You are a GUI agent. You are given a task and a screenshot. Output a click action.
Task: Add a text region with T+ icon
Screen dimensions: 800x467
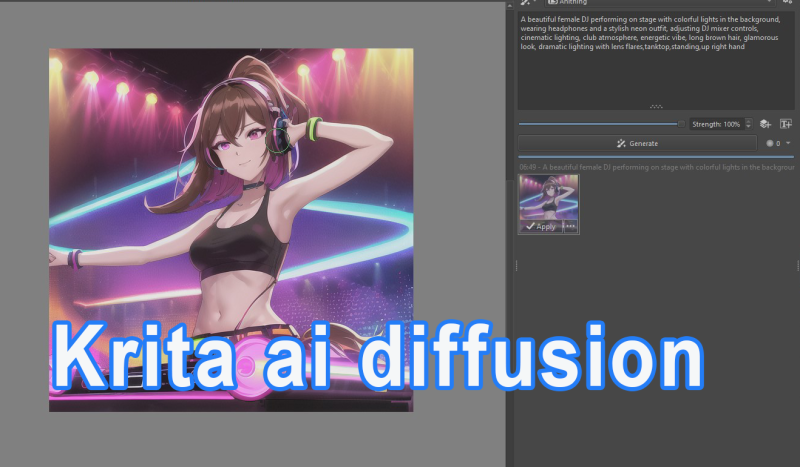(x=786, y=124)
